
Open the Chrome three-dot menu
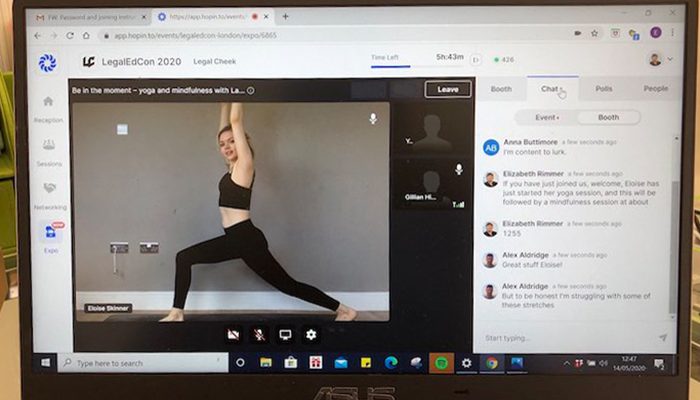672,32
